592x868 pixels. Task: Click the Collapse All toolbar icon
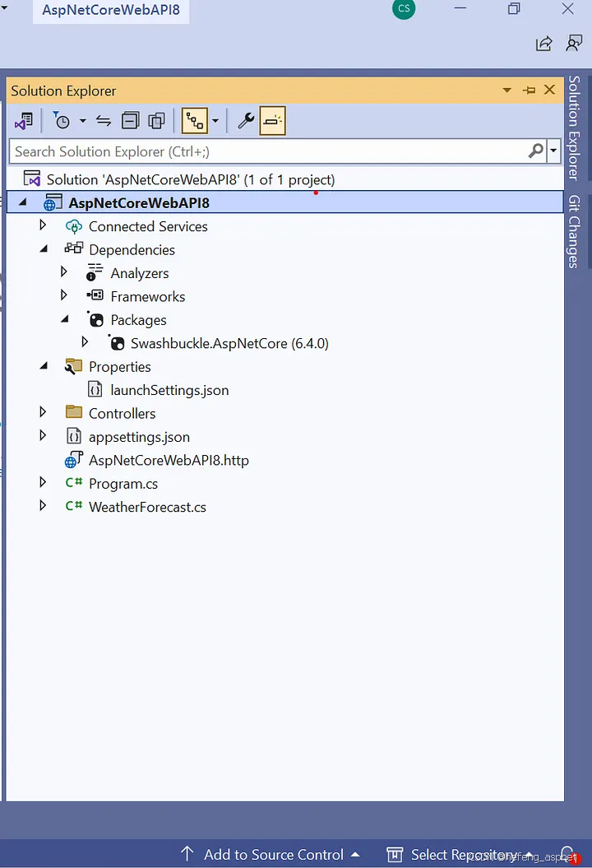point(131,121)
